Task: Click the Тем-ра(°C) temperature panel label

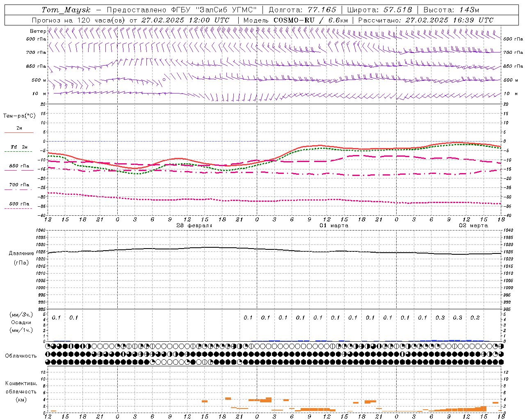Action: tap(19, 116)
